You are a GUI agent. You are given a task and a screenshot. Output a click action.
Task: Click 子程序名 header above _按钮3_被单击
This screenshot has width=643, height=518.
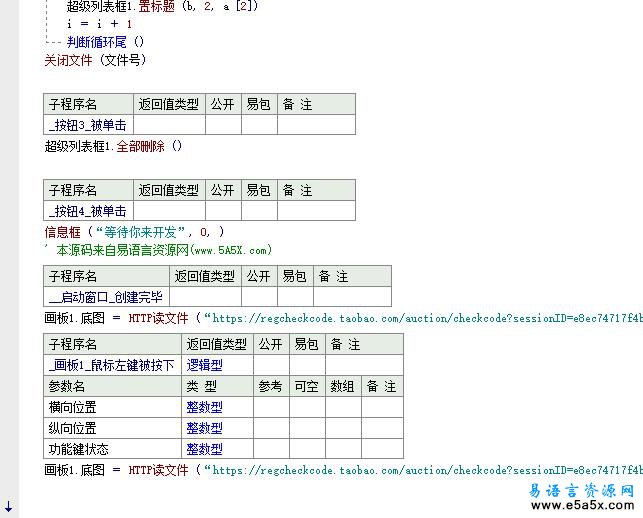click(x=88, y=104)
